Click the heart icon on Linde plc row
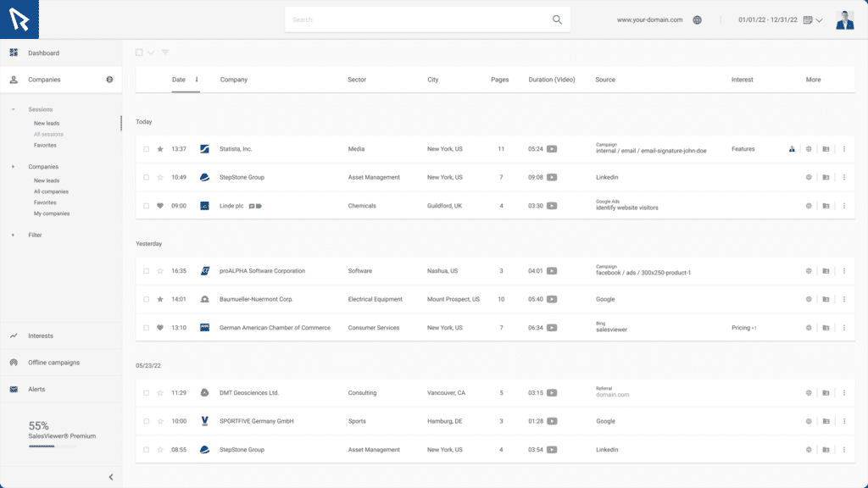Viewport: 868px width, 488px height. (x=160, y=206)
